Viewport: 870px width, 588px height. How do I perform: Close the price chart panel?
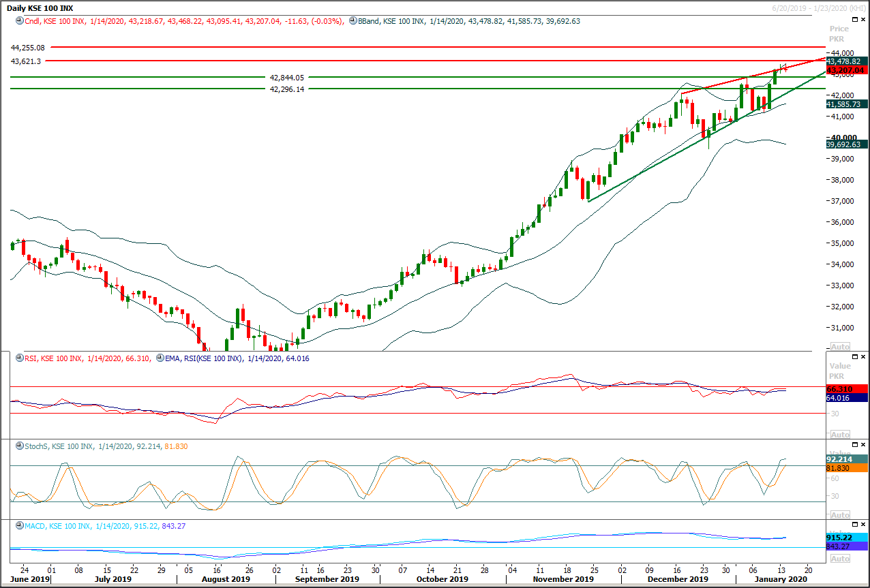[x=865, y=20]
